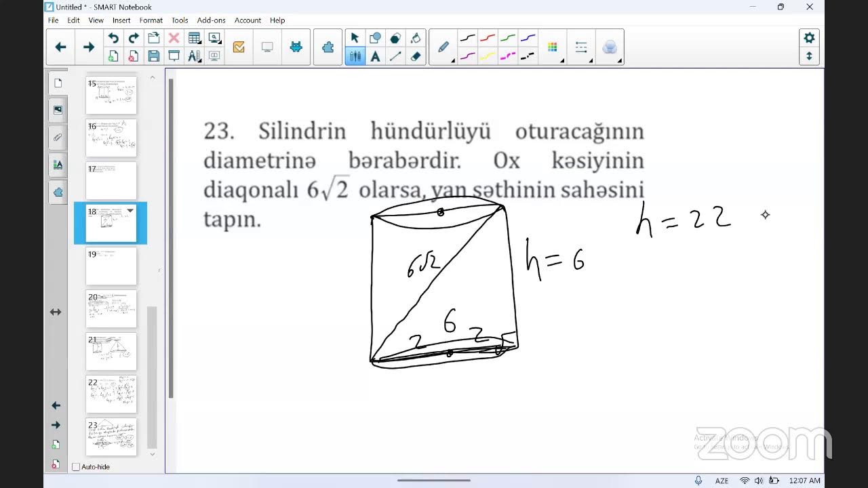Click the Paste clipboard icon
Screen dimensions: 868x488
click(154, 39)
